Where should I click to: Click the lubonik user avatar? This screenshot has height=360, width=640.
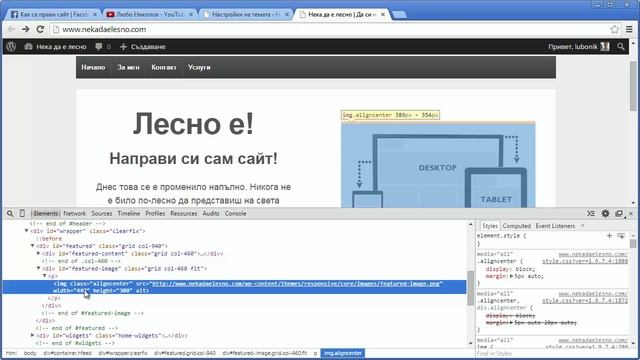point(605,47)
